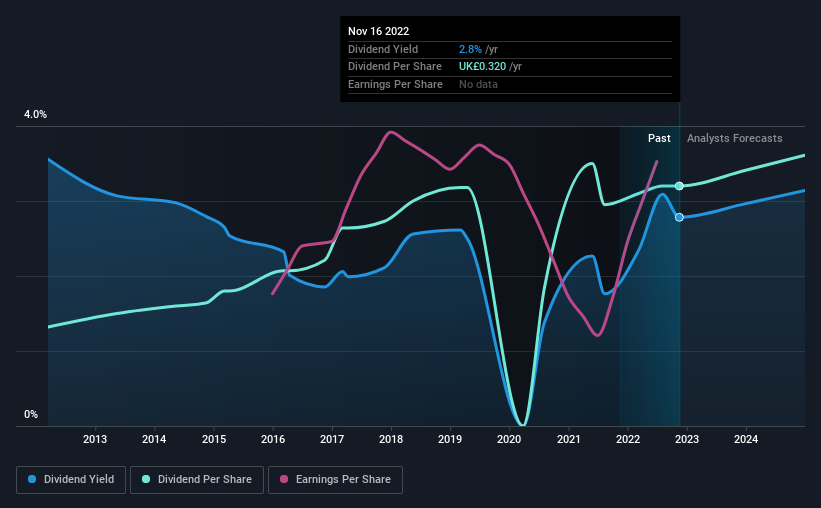The width and height of the screenshot is (821, 508).
Task: Click the 2024 x-axis label
Action: click(x=746, y=439)
